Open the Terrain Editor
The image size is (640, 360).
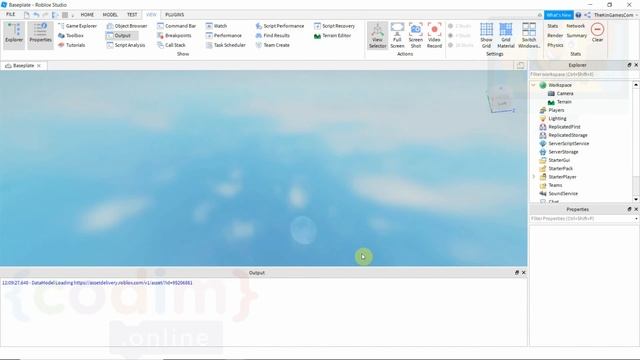pyautogui.click(x=333, y=36)
